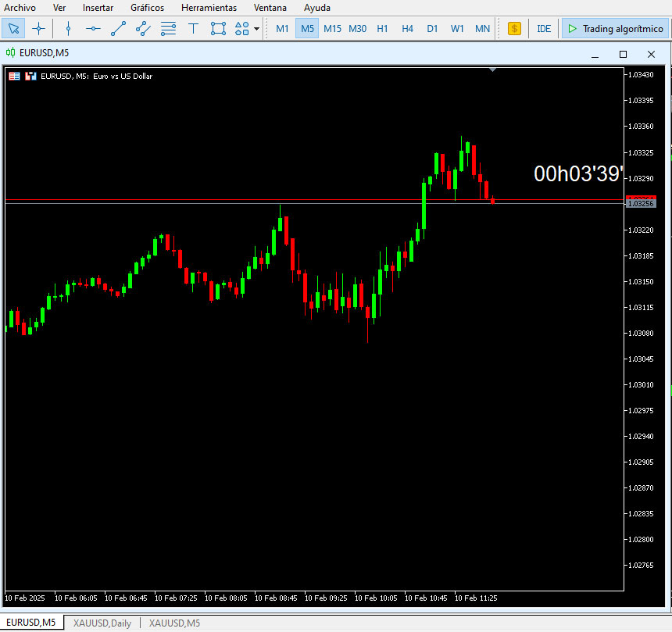
Task: Enable Trading algorítmico button
Action: click(616, 29)
